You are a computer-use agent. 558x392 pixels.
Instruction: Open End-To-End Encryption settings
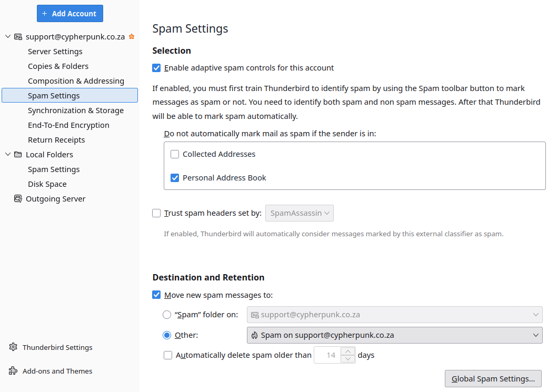coord(68,125)
